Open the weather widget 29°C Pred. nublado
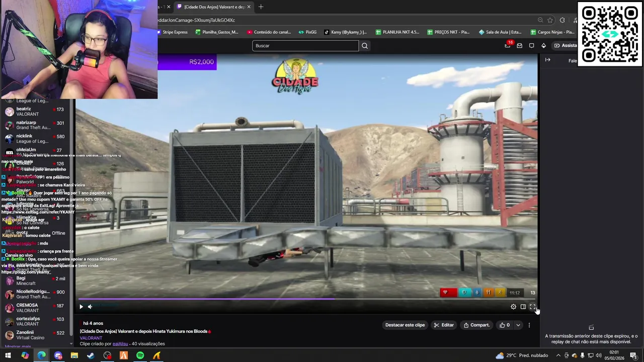The image size is (644, 362). 522,355
